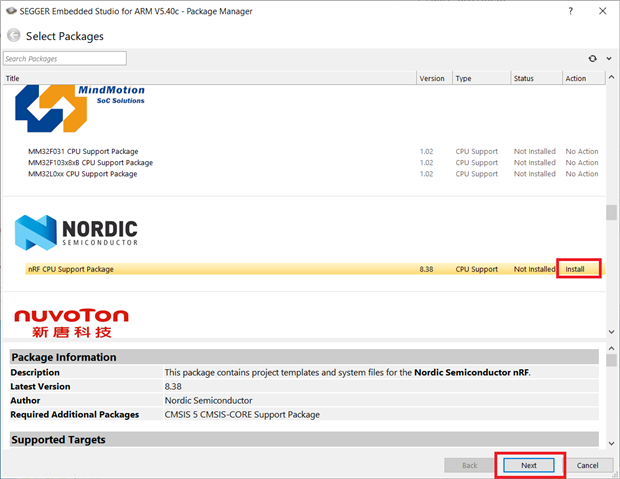Click CPU Support type cell of nRF row
Screen dimensions: 620x479
pyautogui.click(x=476, y=269)
